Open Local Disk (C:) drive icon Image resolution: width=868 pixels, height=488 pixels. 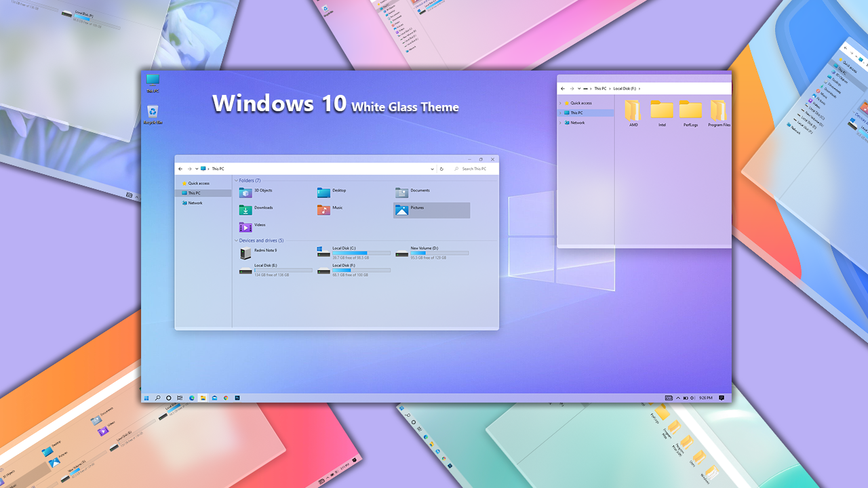click(323, 251)
